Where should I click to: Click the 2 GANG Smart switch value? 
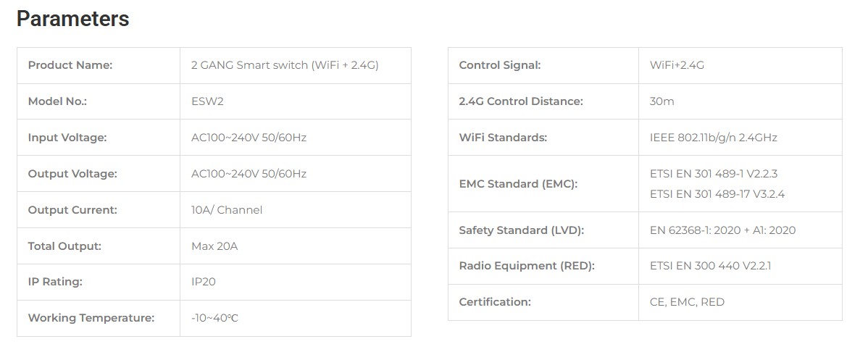pos(285,65)
